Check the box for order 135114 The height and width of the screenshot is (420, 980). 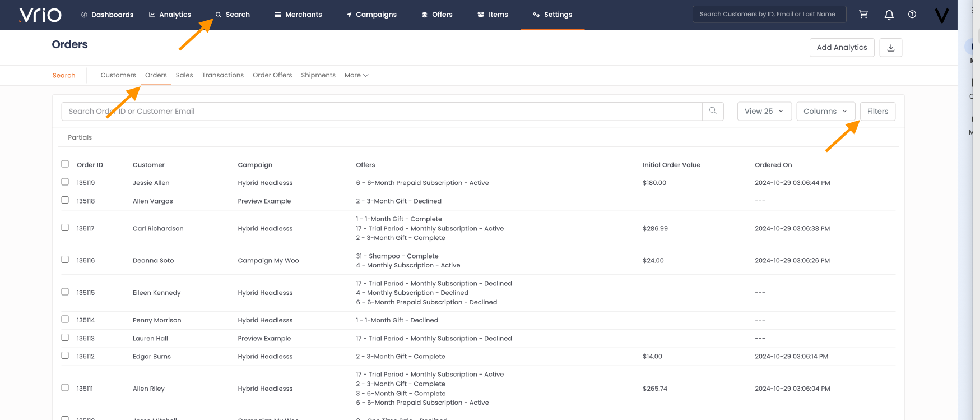pos(65,320)
